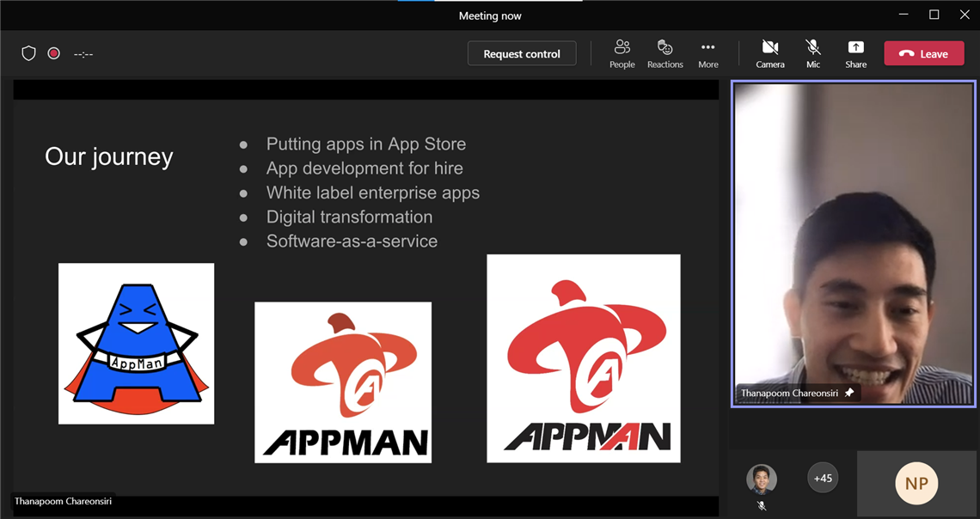Click the small participant photo avatar

[761, 479]
